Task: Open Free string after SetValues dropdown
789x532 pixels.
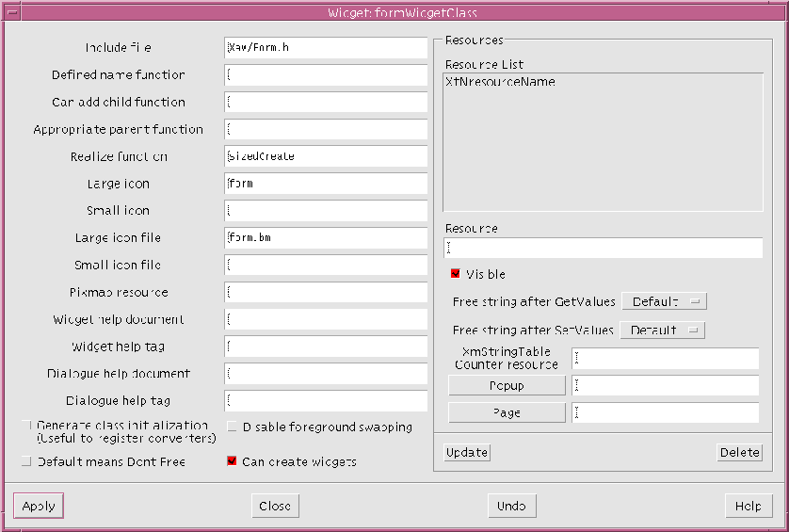Action: [x=664, y=330]
